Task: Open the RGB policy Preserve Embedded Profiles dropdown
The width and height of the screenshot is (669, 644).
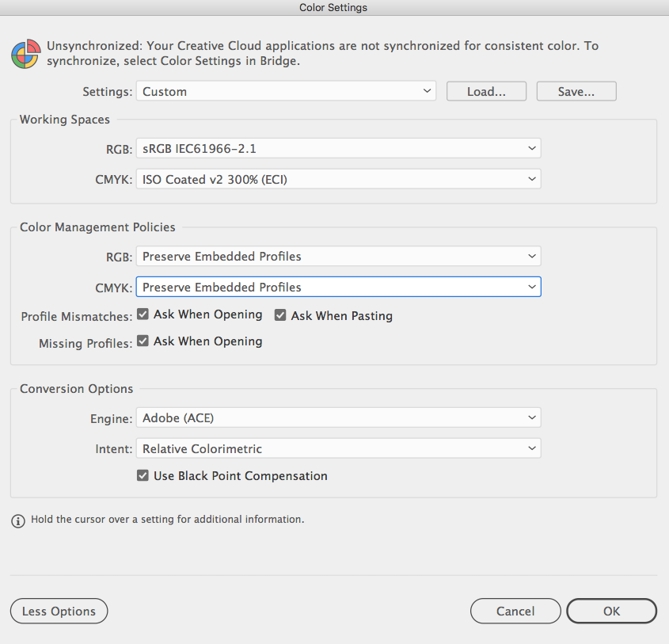Action: (x=338, y=257)
